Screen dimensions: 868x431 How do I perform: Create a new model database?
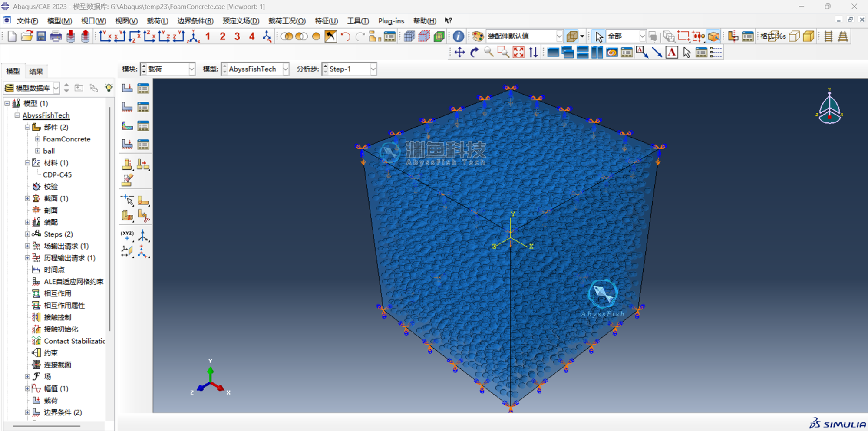(12, 36)
